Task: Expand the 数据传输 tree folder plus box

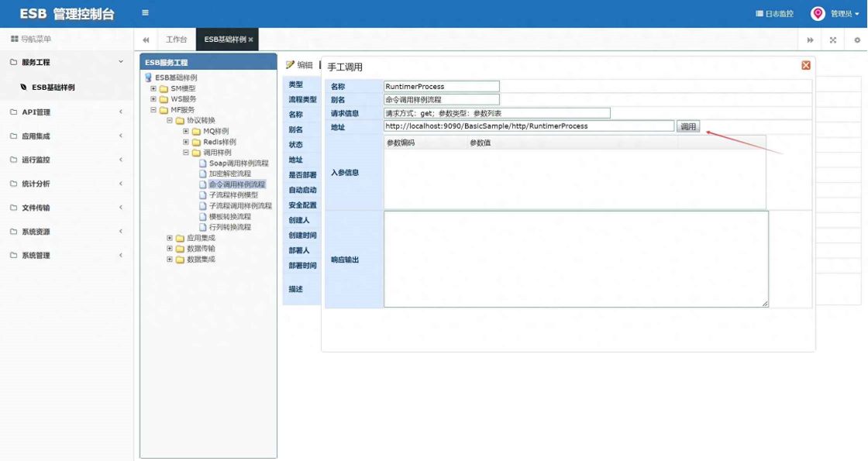Action: click(170, 249)
